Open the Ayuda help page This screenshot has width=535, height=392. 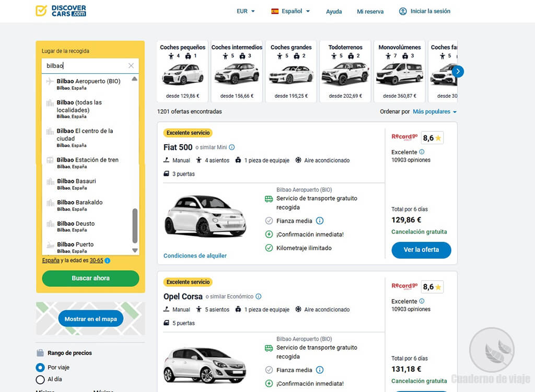[x=334, y=11]
